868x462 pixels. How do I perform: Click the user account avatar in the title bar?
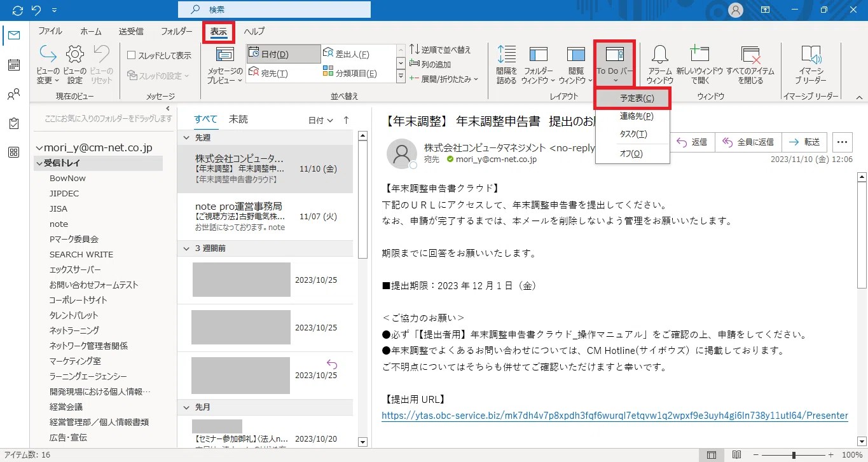point(736,10)
